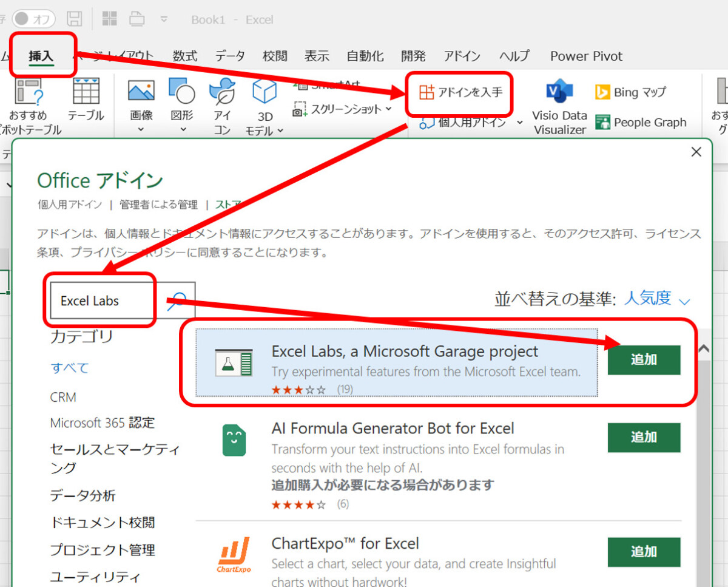Viewport: 728px width, 587px height.
Task: Click アドインを入手 in the ribbon
Action: [461, 93]
